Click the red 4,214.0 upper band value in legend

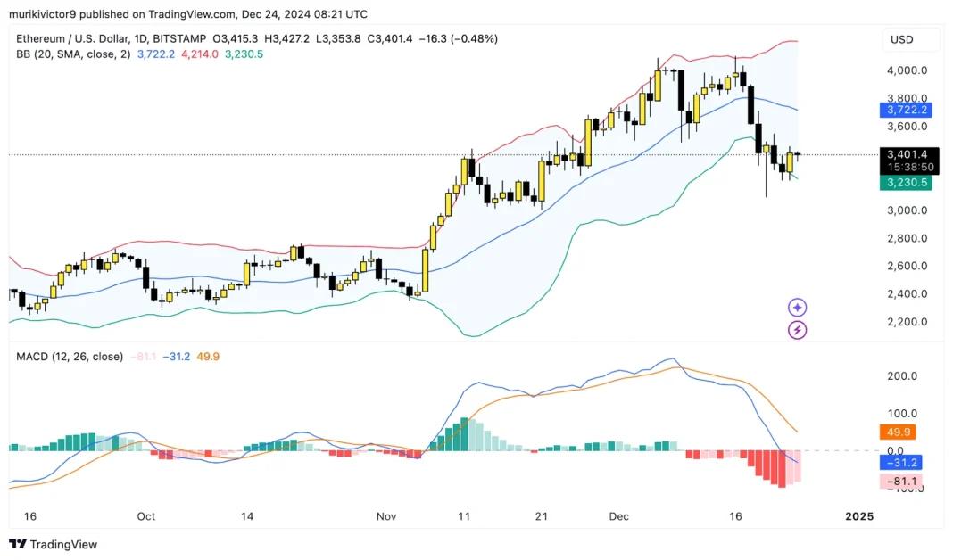(200, 54)
